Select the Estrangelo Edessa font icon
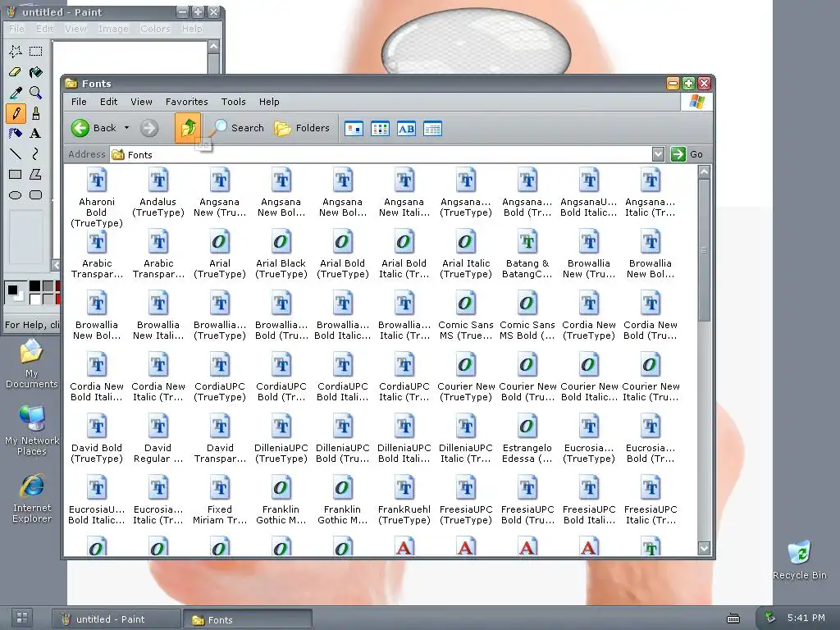Image resolution: width=840 pixels, height=630 pixels. pyautogui.click(x=527, y=427)
